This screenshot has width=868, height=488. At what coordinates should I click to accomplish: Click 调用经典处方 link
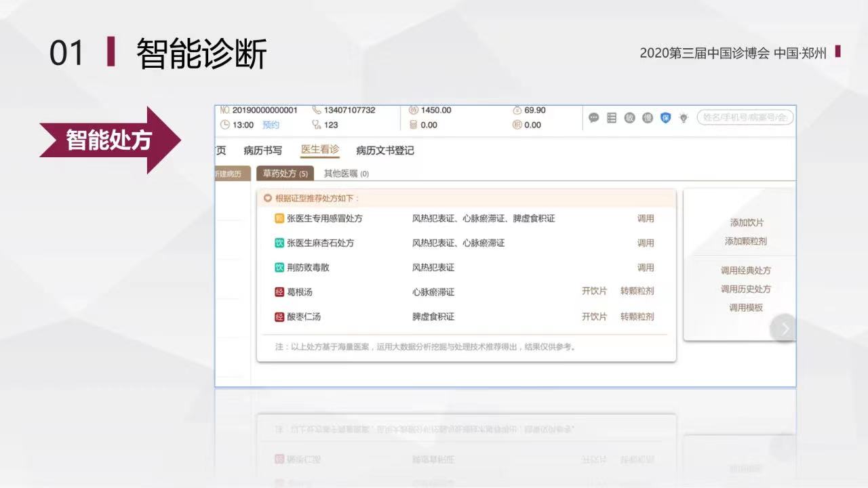point(745,270)
